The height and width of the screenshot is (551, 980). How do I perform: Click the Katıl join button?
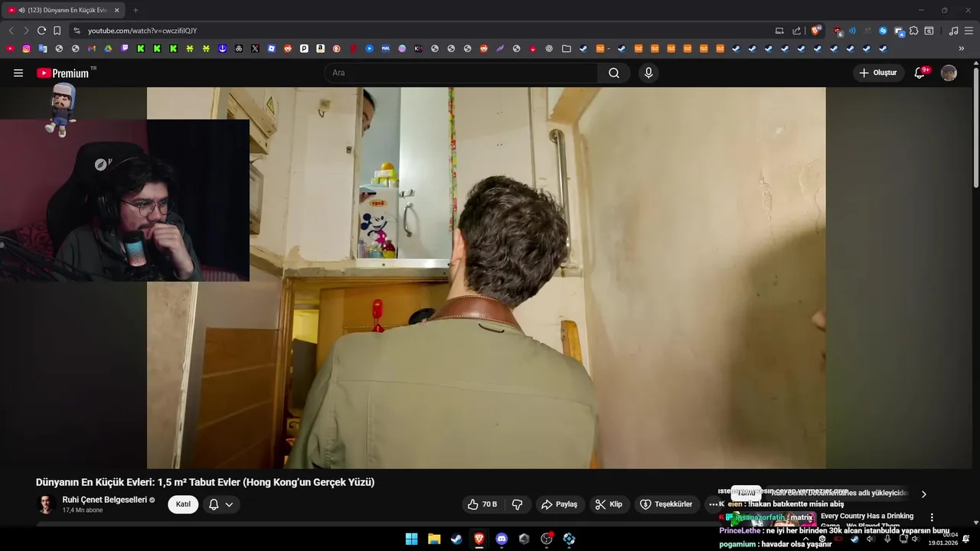tap(183, 504)
